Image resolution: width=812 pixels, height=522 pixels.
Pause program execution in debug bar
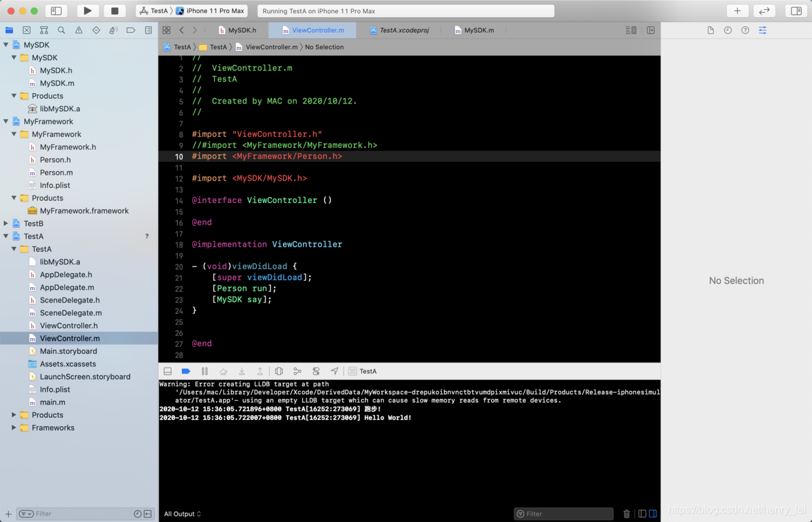204,371
